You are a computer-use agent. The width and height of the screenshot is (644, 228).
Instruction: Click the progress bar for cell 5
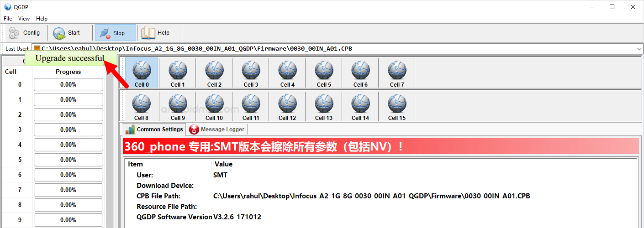pyautogui.click(x=69, y=160)
